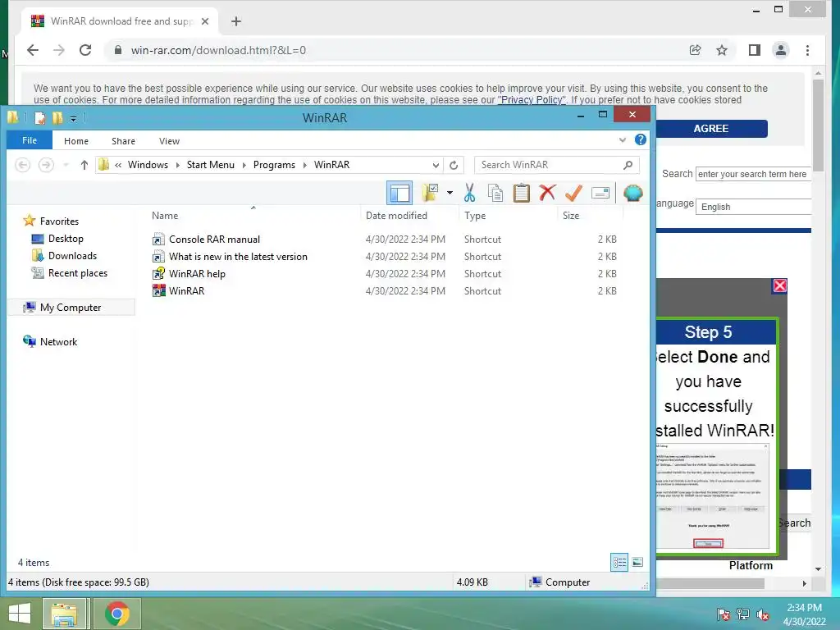Click the Copy toolbar icon

click(x=495, y=193)
